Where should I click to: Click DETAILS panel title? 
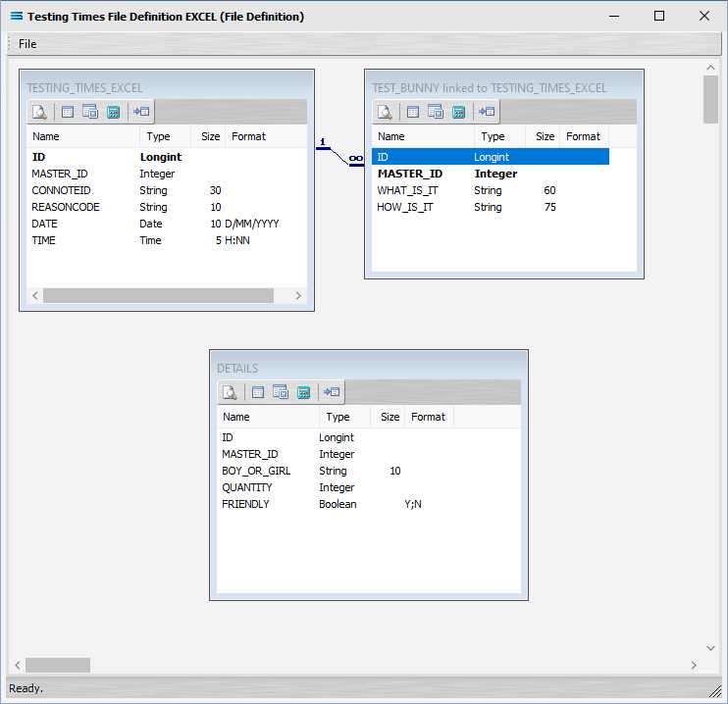(x=237, y=369)
